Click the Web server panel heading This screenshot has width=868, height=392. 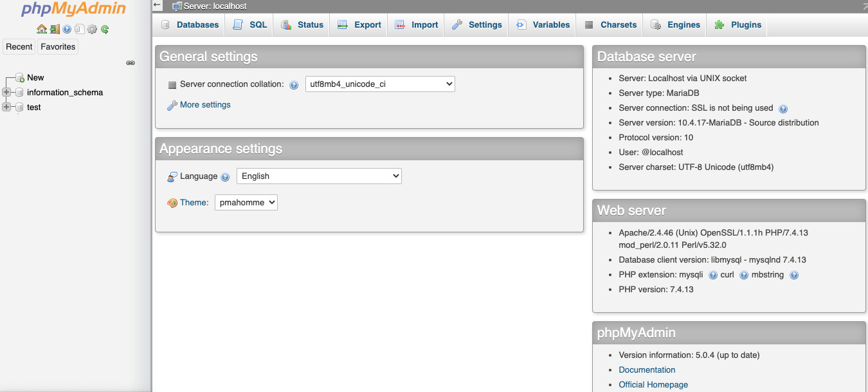631,210
